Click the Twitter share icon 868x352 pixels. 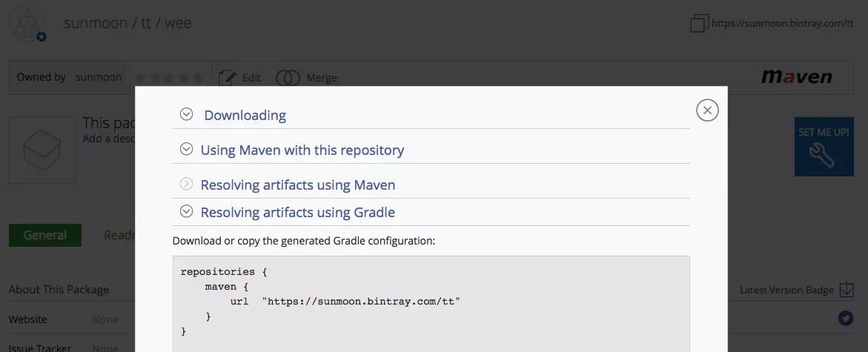pyautogui.click(x=845, y=318)
